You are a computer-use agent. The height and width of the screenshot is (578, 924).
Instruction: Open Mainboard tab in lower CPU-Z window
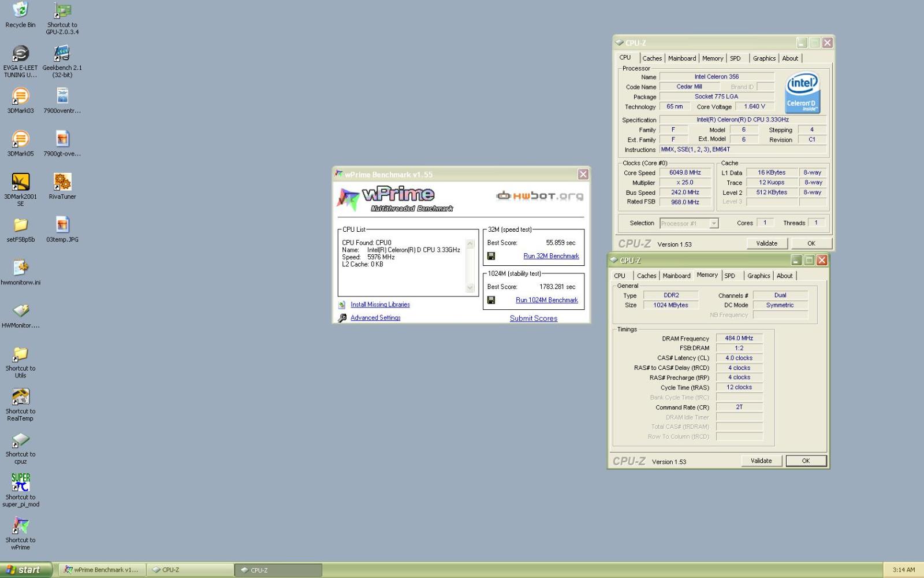pyautogui.click(x=676, y=276)
